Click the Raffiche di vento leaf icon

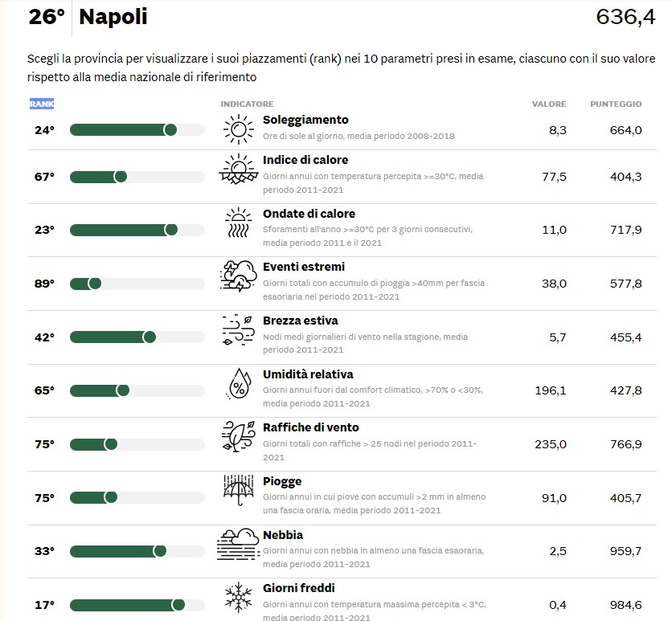pyautogui.click(x=238, y=436)
